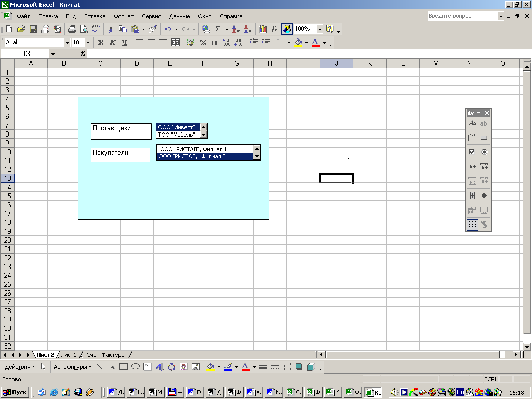Type a question in the help box
The height and width of the screenshot is (399, 532).
point(463,16)
